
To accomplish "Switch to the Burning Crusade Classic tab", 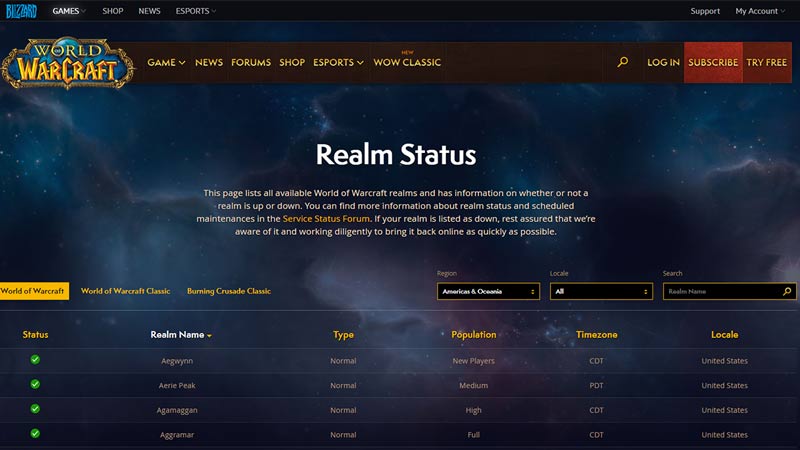I will [228, 291].
